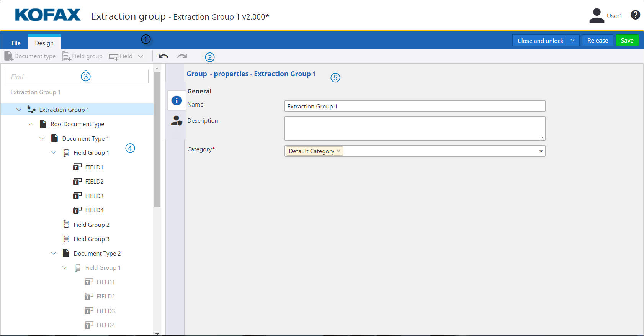Select FIELD2 under Document Type 1
The width and height of the screenshot is (644, 336).
94,182
